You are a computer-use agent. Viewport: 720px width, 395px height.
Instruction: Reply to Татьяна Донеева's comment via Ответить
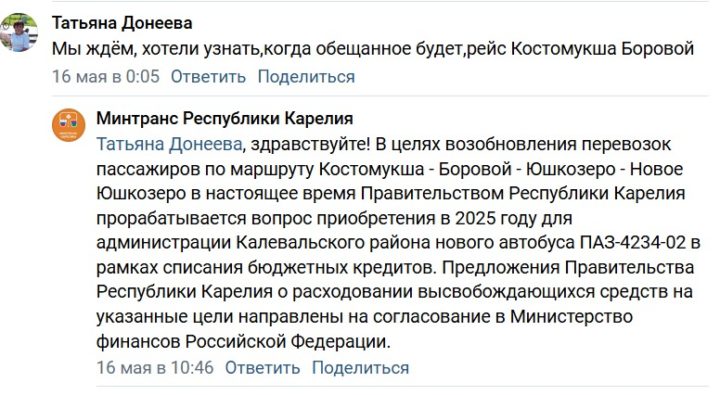(208, 76)
